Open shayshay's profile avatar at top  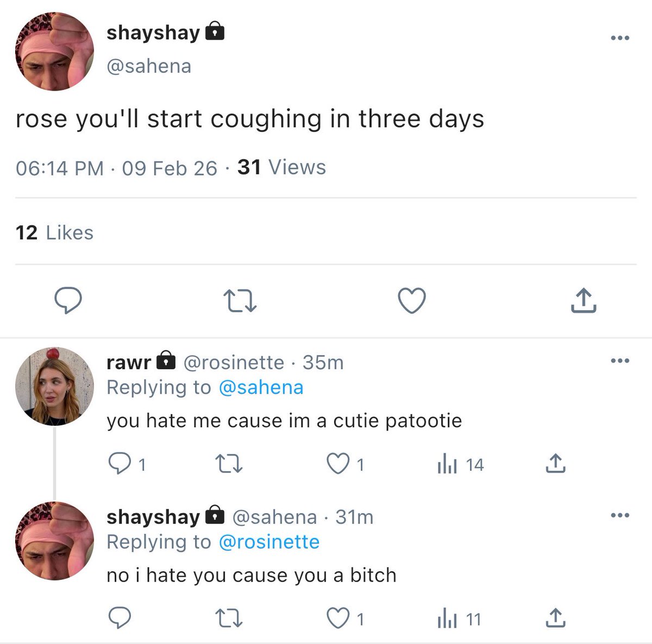pyautogui.click(x=54, y=51)
